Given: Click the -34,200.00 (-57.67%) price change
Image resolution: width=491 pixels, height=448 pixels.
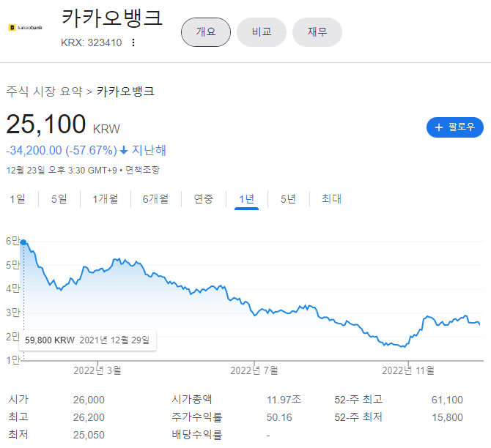Looking at the screenshot, I should 62,151.
